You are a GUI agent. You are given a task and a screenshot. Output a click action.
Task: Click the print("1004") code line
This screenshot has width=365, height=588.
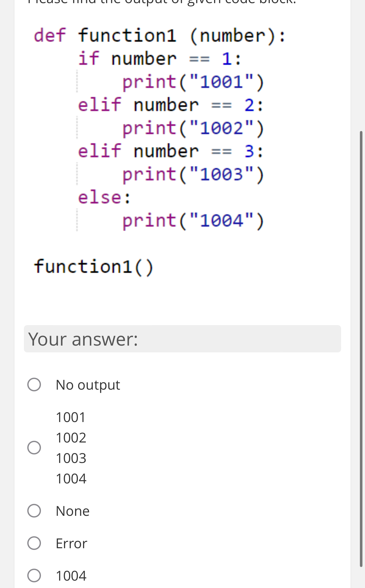click(193, 220)
